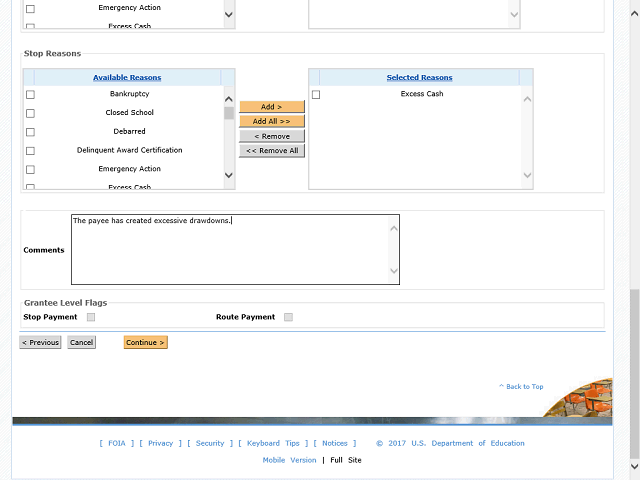
Task: Click Selected Reasons list scroll-down arrow
Action: click(527, 175)
